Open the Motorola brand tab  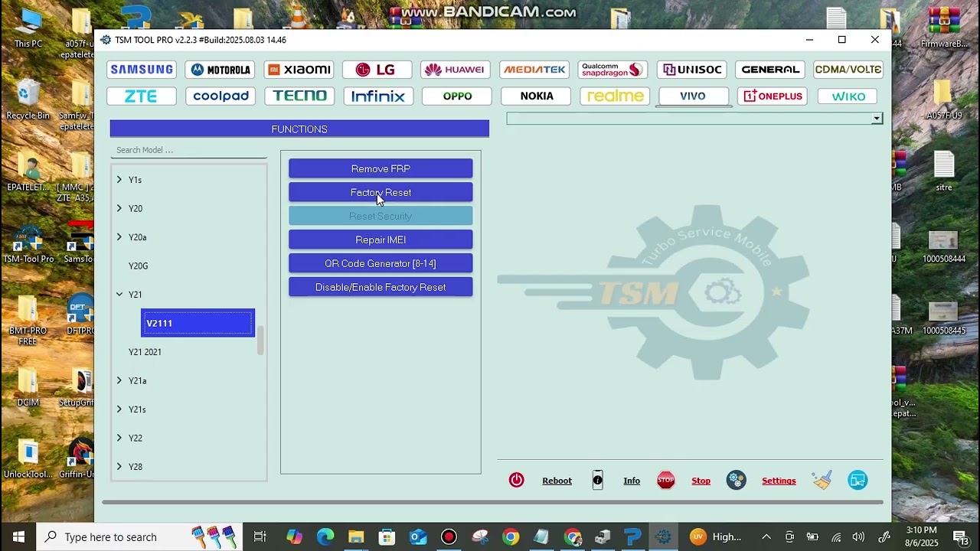(x=220, y=70)
